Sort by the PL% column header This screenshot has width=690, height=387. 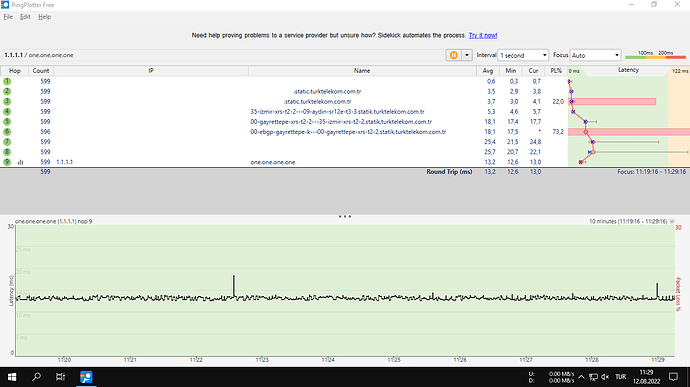(556, 70)
